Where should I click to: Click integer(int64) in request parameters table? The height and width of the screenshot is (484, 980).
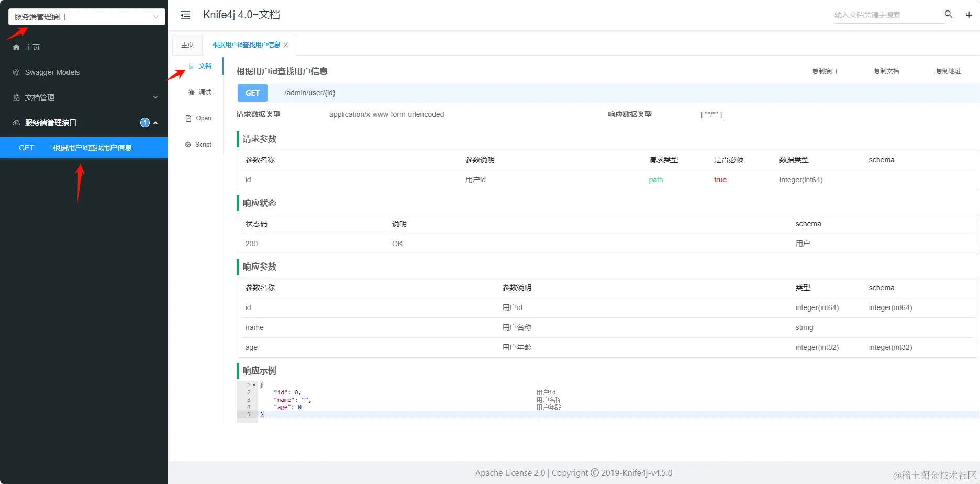[801, 180]
